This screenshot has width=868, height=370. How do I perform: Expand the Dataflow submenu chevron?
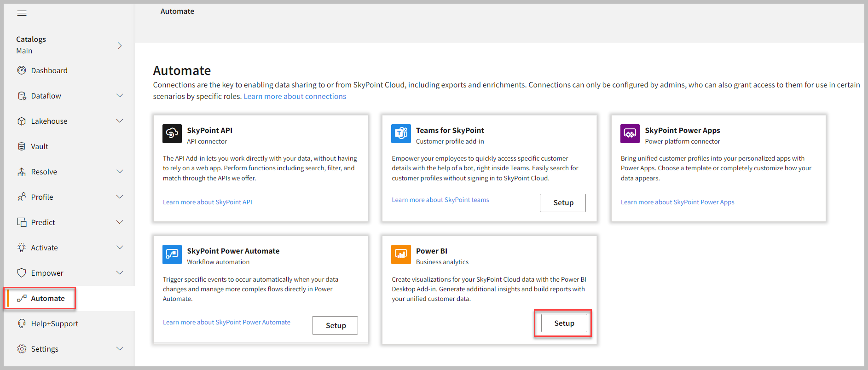[x=120, y=96]
